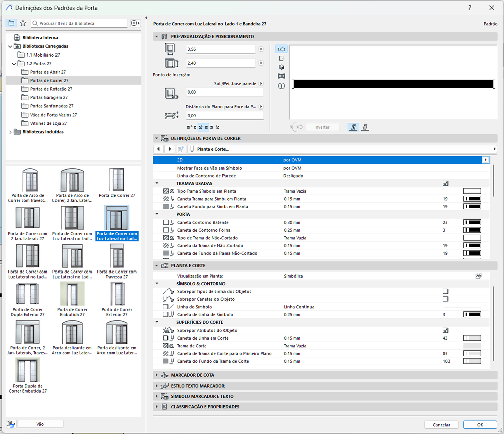The width and height of the screenshot is (504, 434).
Task: Click the Inverter button
Action: (322, 127)
